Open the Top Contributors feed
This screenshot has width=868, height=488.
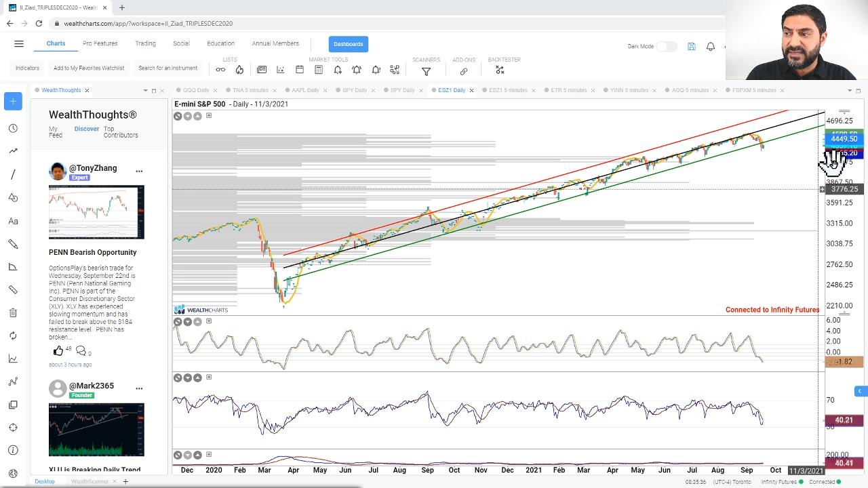click(x=121, y=131)
